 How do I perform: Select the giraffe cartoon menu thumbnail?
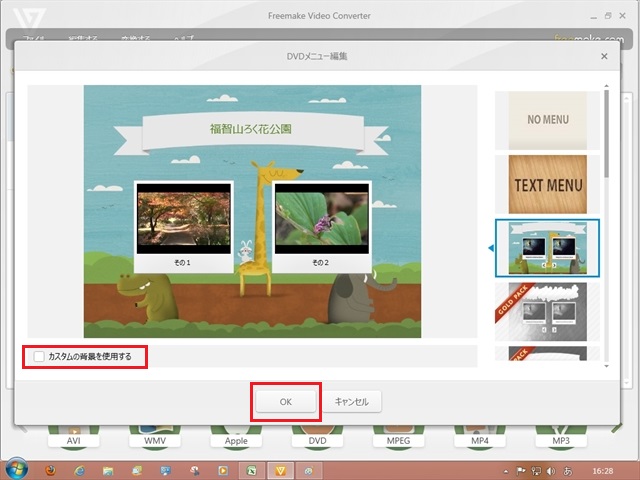coord(548,247)
